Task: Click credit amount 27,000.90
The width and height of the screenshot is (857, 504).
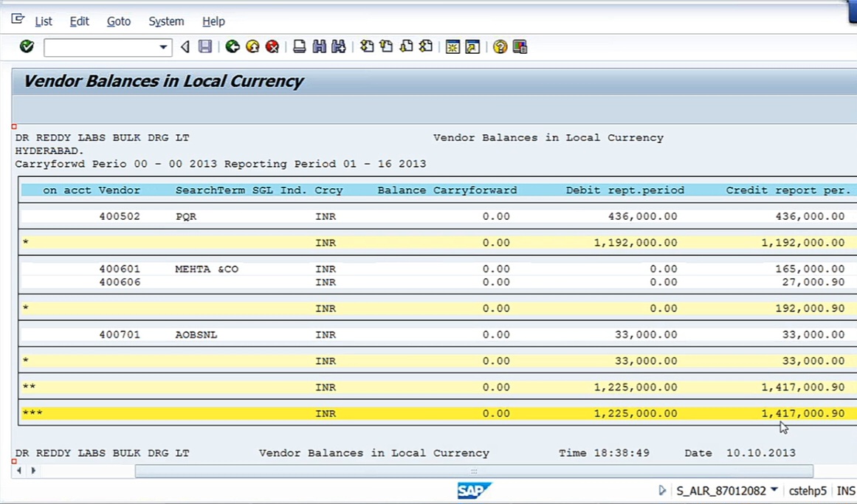Action: [x=813, y=282]
